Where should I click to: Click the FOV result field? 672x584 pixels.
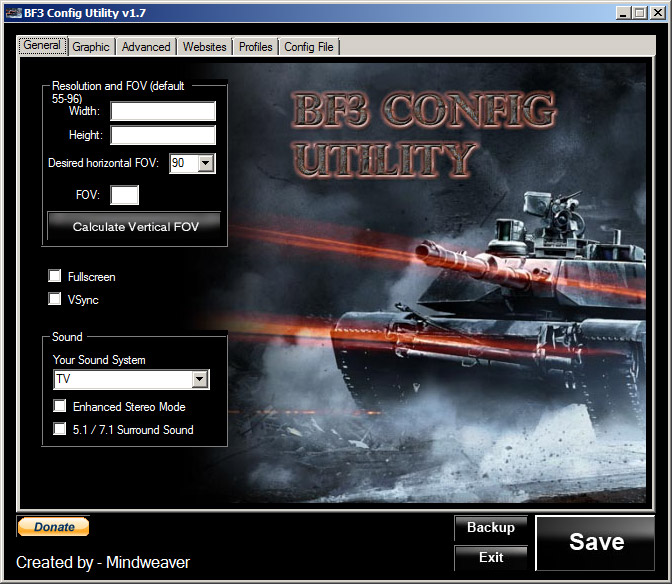pos(124,195)
